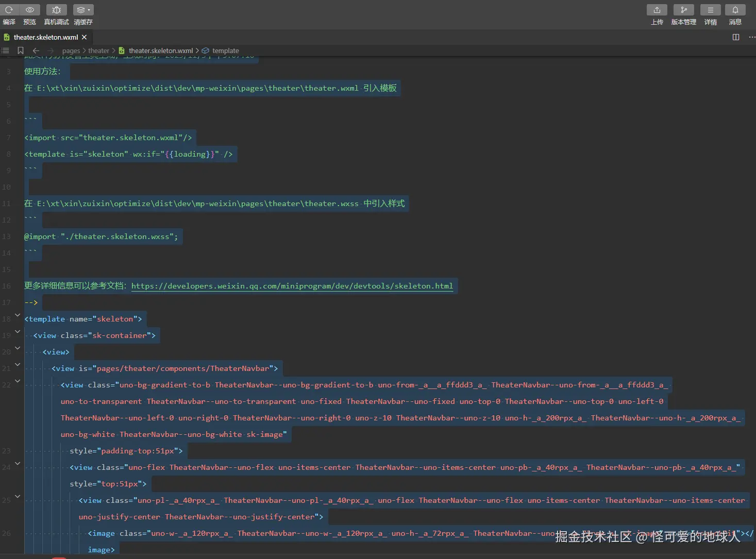Click the view class="sk-container" line
The height and width of the screenshot is (559, 756).
94,335
